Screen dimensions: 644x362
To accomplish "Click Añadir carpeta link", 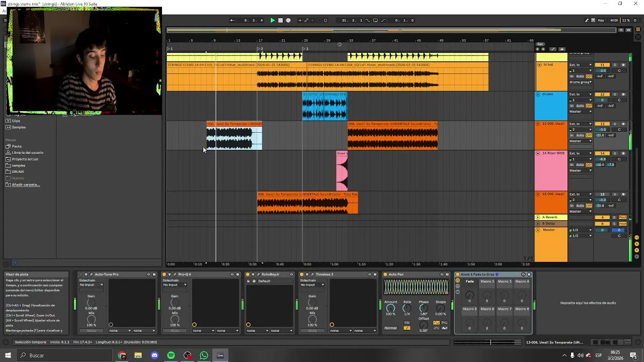I will tap(26, 185).
